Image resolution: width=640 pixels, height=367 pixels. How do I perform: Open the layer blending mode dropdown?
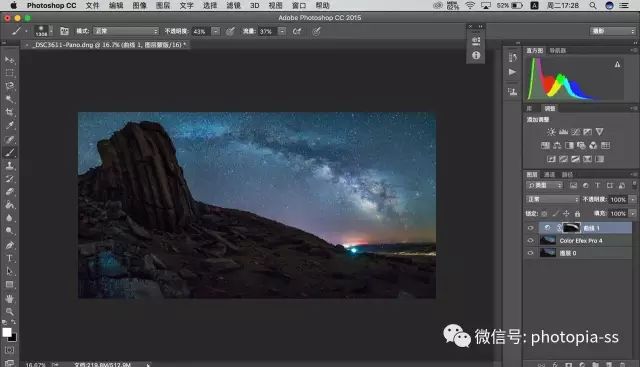click(x=552, y=199)
